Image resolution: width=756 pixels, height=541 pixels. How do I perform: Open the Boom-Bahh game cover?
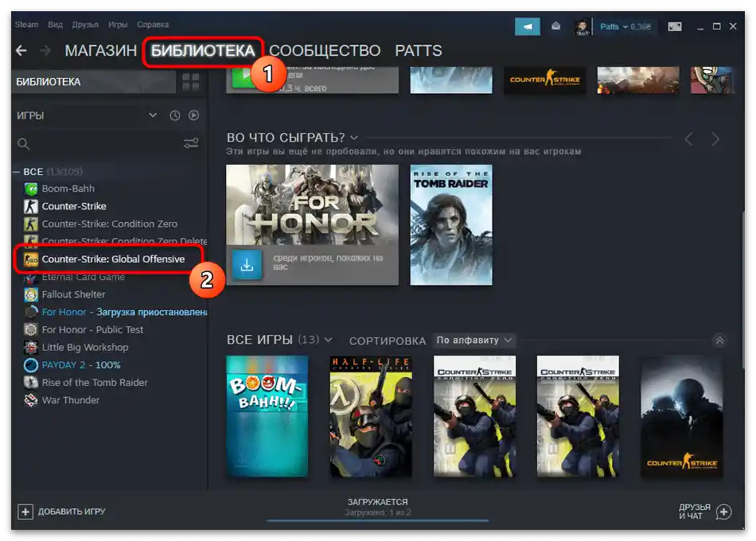tap(267, 416)
